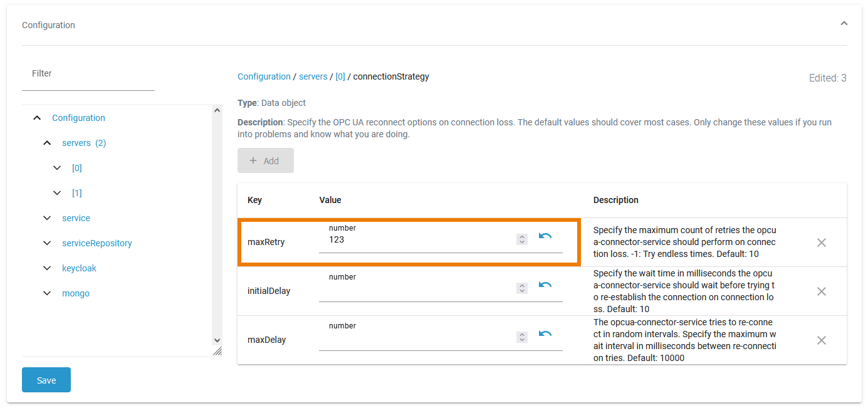Click the maxRetry number stepper
This screenshot has width=868, height=408.
522,239
